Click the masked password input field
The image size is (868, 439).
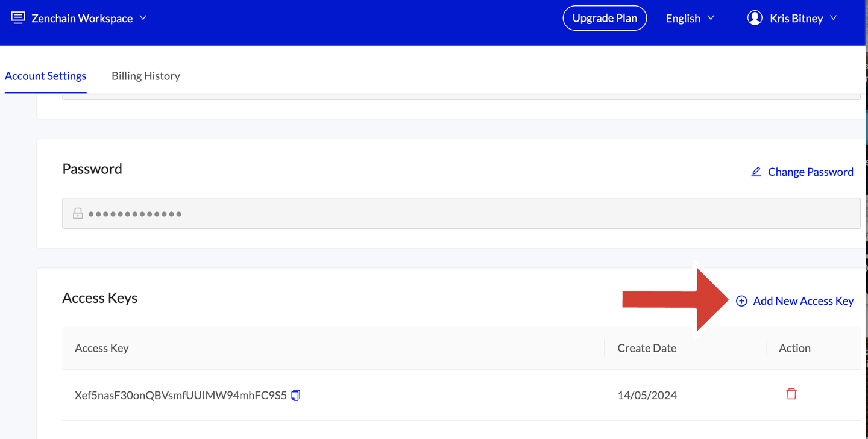[461, 213]
